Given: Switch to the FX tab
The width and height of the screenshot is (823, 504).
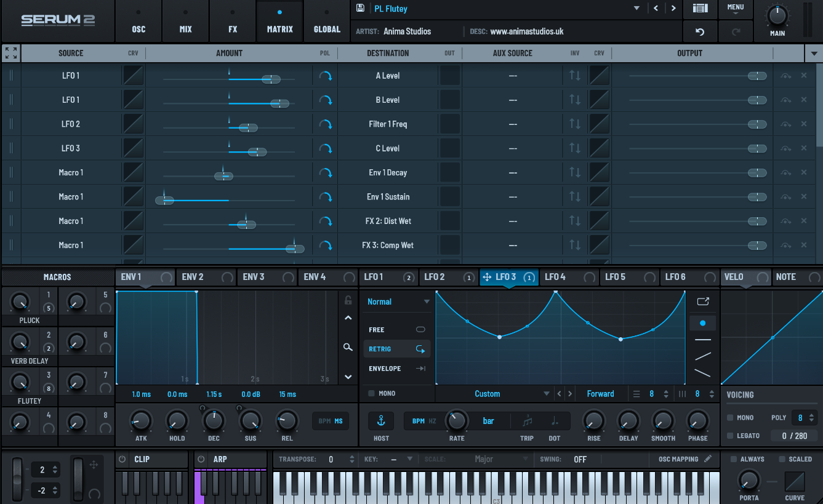Looking at the screenshot, I should tap(233, 21).
